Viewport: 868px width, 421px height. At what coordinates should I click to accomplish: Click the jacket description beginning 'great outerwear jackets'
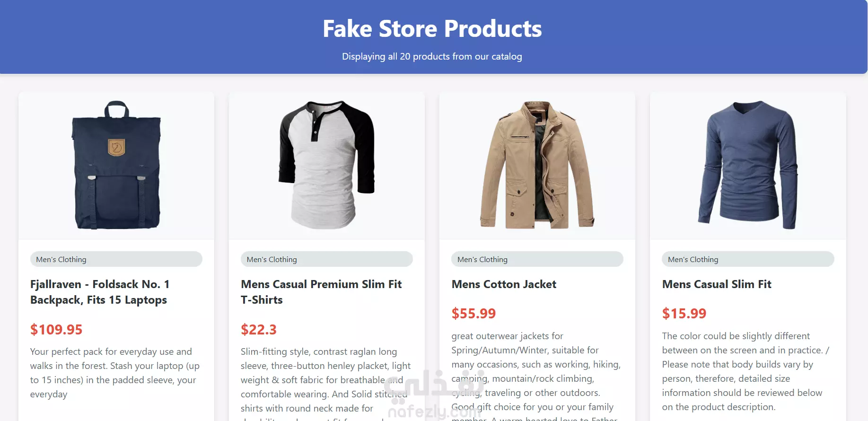pos(536,375)
